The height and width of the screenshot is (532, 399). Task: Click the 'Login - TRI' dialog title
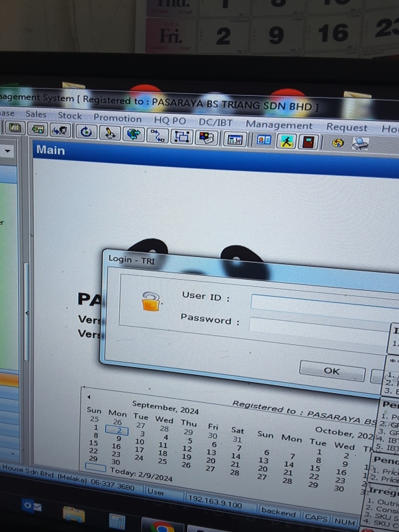(131, 259)
